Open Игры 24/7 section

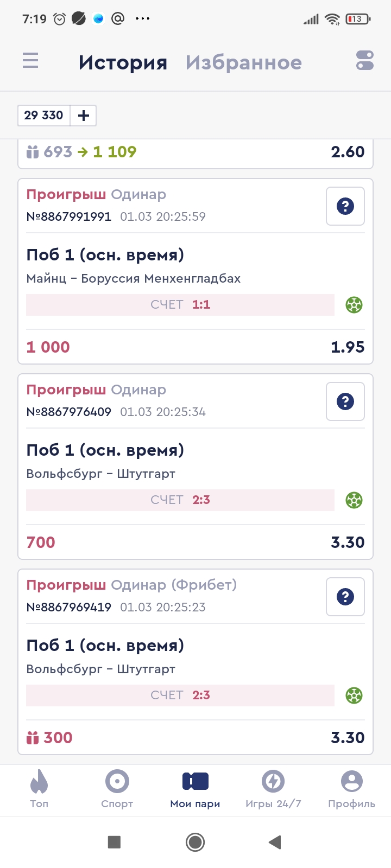273,790
